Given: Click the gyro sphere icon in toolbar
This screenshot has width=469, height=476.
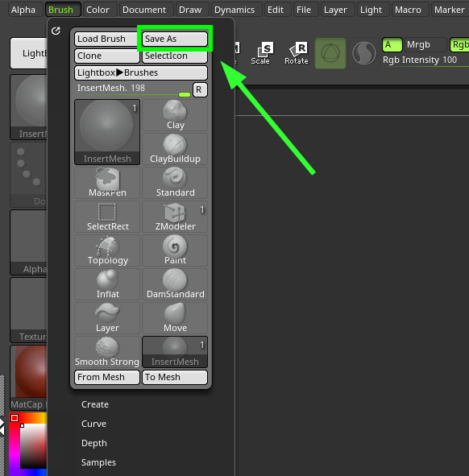Looking at the screenshot, I should click(x=330, y=53).
